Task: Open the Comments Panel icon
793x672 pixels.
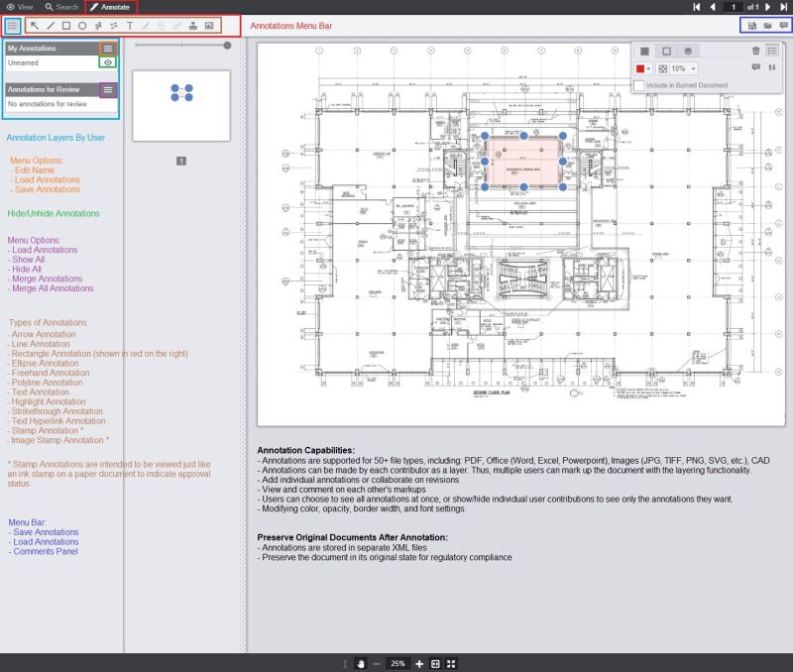Action: pyautogui.click(x=784, y=27)
